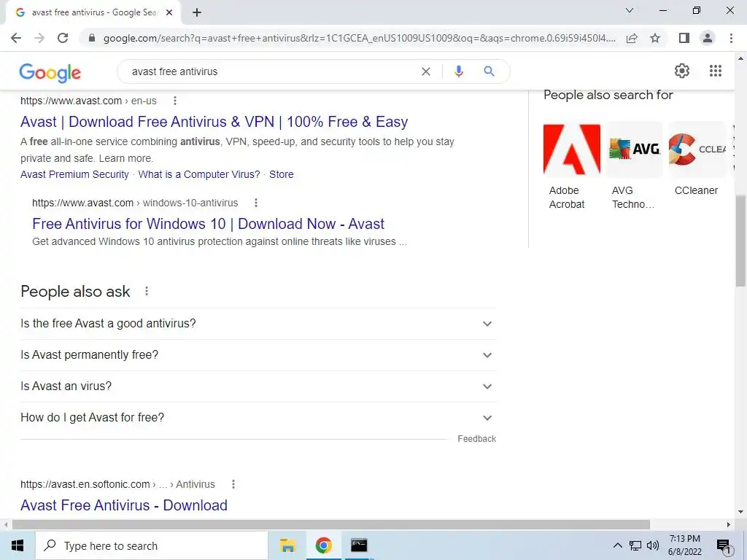Screen dimensions: 747x560
Task: Clear the Google search box text
Action: point(426,71)
